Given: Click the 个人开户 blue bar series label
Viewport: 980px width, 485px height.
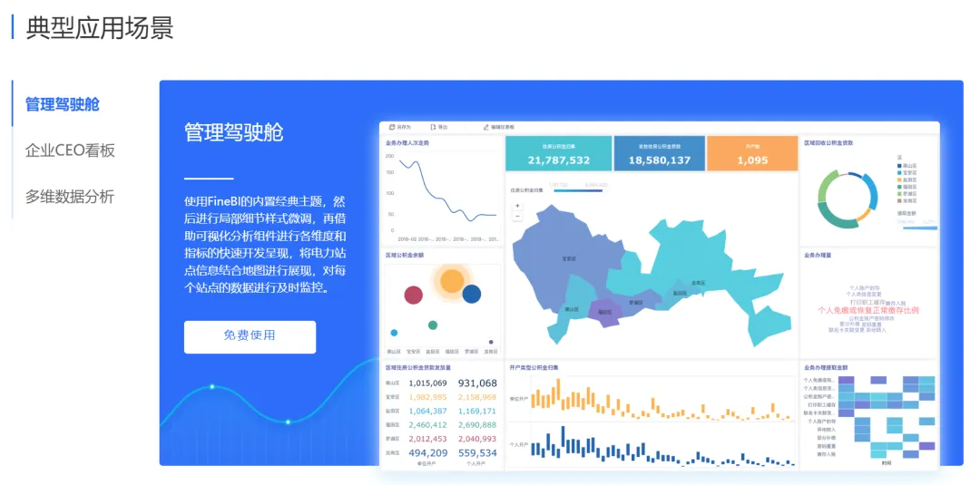Looking at the screenshot, I should (519, 445).
